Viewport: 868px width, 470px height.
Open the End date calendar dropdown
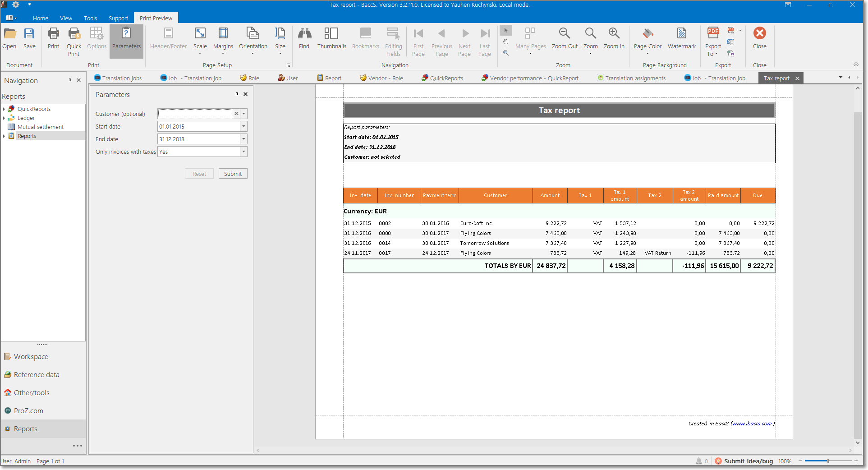pyautogui.click(x=244, y=139)
